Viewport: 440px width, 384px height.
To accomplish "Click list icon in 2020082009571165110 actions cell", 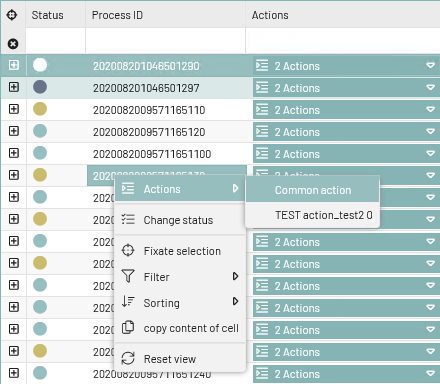I will tap(262, 109).
